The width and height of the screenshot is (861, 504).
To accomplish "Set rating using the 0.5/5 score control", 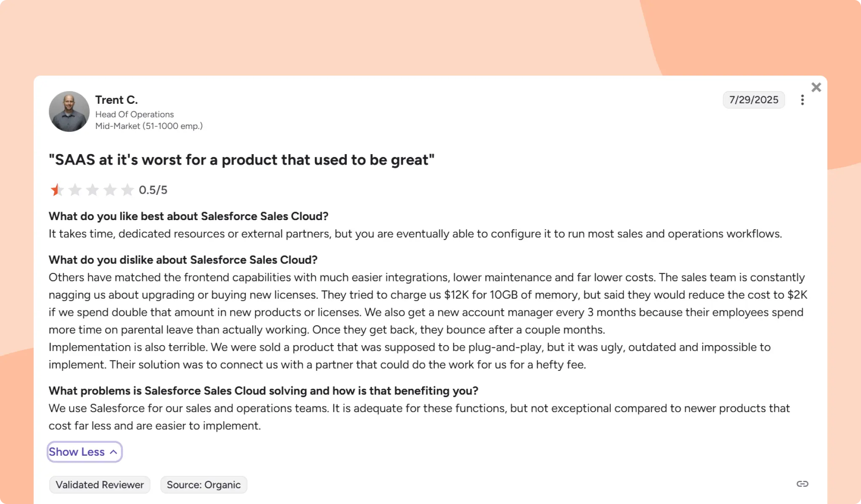I will (x=153, y=190).
